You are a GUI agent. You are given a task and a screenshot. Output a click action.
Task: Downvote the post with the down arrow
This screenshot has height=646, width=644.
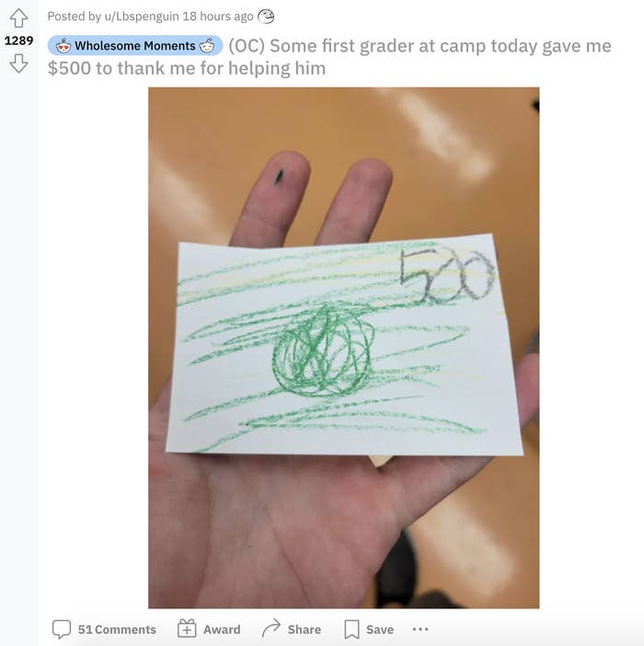click(18, 63)
